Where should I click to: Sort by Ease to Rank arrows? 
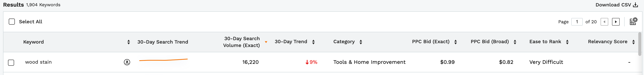[x=567, y=42]
